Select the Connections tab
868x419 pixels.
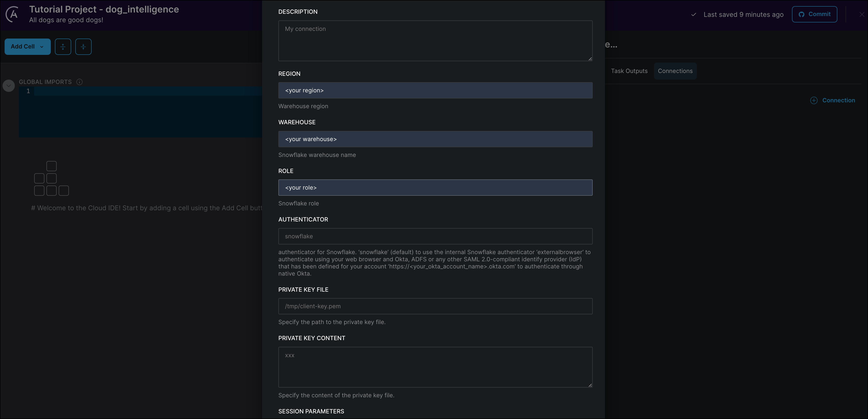(x=675, y=71)
